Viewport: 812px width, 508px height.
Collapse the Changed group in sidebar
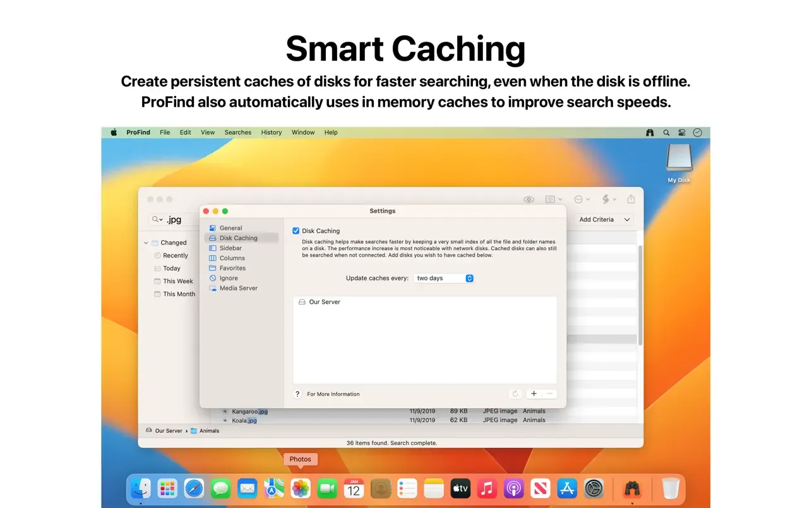coord(146,243)
